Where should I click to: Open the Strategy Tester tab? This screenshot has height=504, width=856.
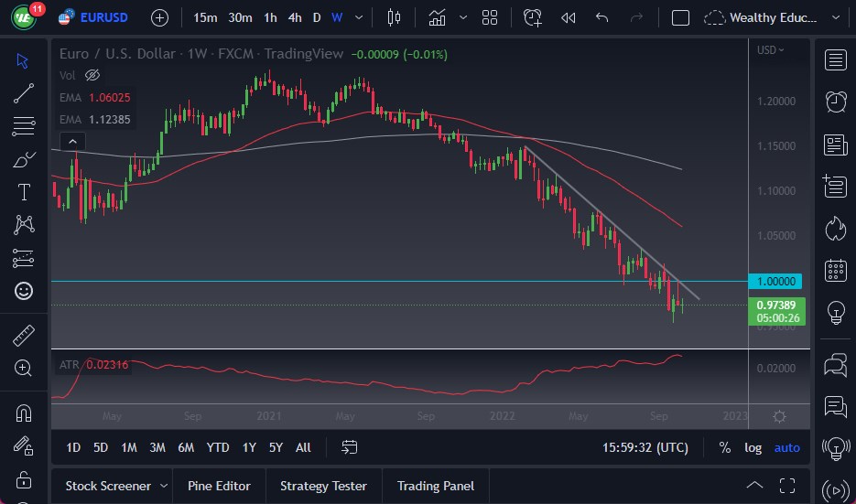click(323, 486)
